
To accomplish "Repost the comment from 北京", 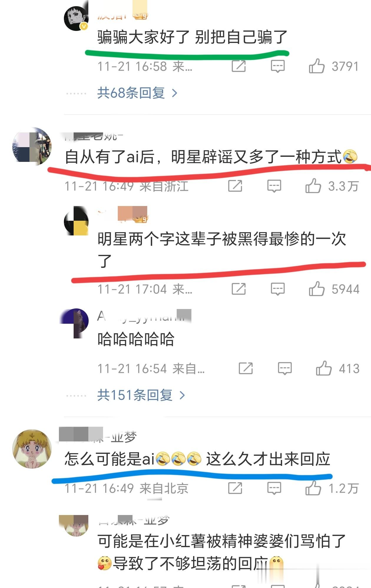I will (235, 488).
